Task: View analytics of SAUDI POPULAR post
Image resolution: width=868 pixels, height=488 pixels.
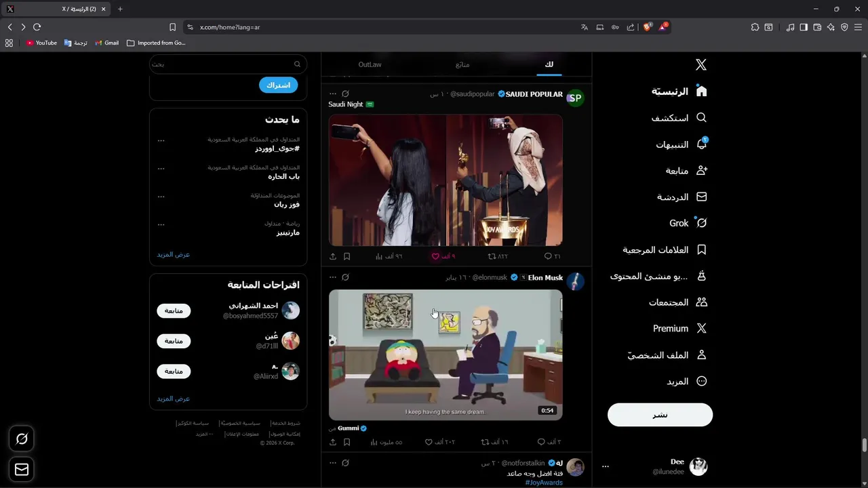Action: pos(389,256)
